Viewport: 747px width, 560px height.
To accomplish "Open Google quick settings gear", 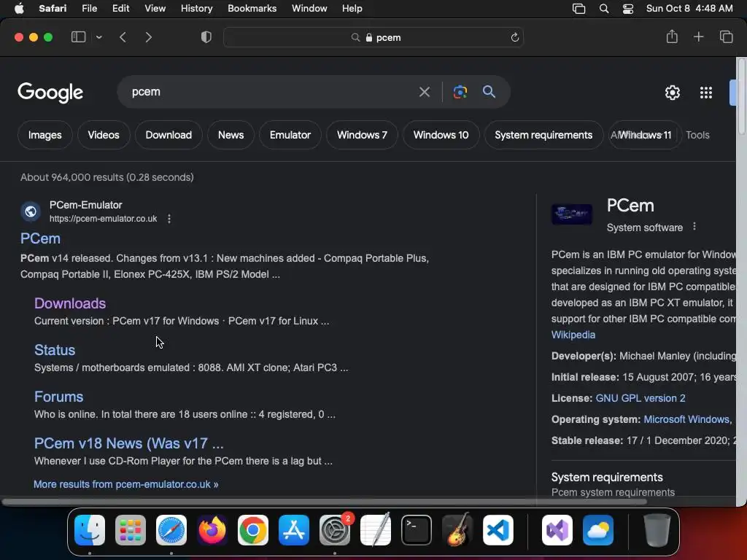I will (672, 93).
